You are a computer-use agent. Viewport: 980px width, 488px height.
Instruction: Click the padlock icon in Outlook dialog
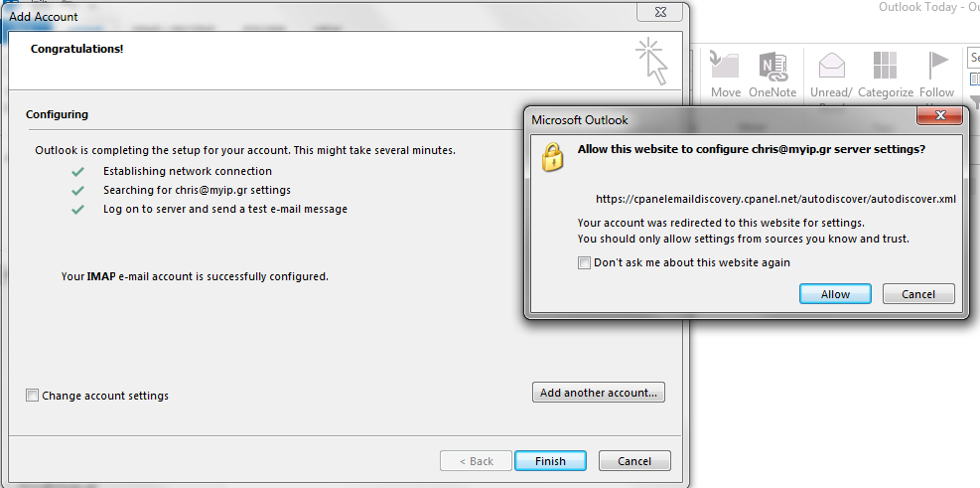[x=550, y=157]
